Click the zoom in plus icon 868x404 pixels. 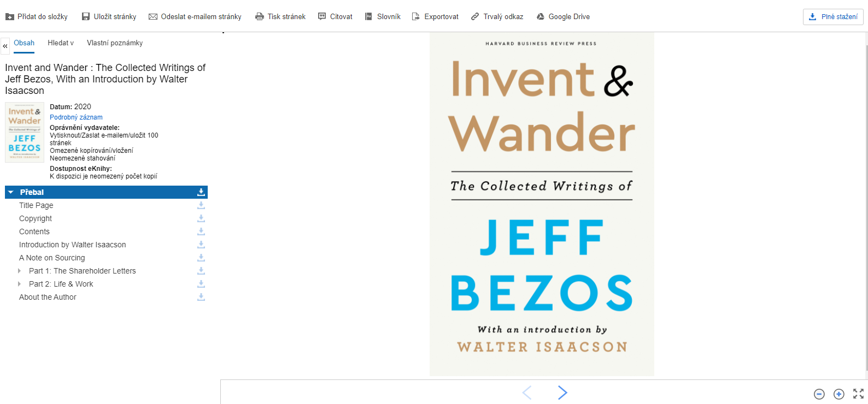(x=838, y=394)
